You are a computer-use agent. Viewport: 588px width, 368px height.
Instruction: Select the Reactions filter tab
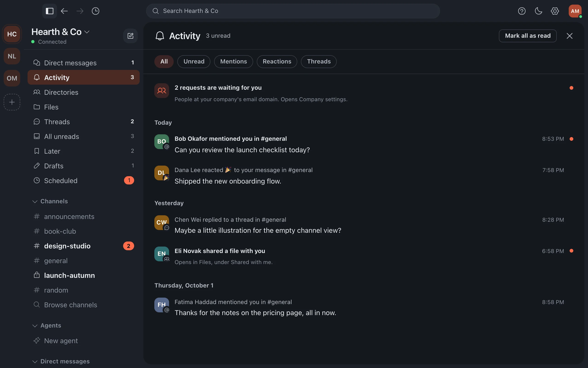(x=277, y=62)
